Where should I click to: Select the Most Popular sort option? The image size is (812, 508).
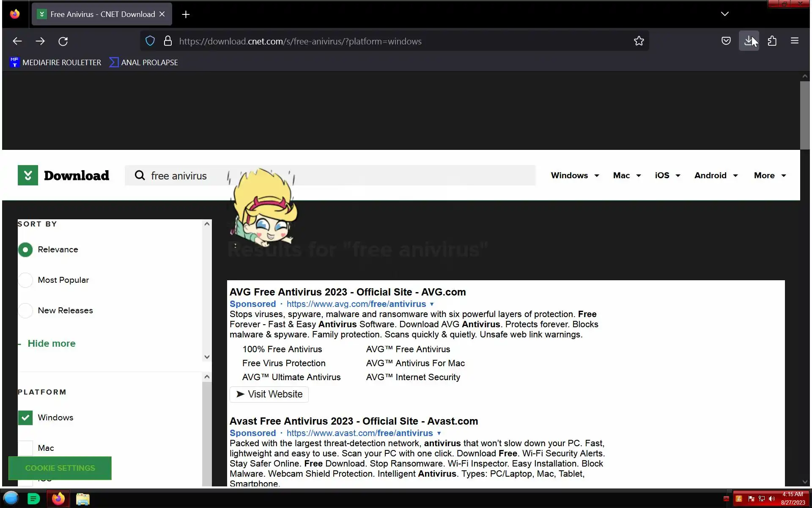pos(25,280)
